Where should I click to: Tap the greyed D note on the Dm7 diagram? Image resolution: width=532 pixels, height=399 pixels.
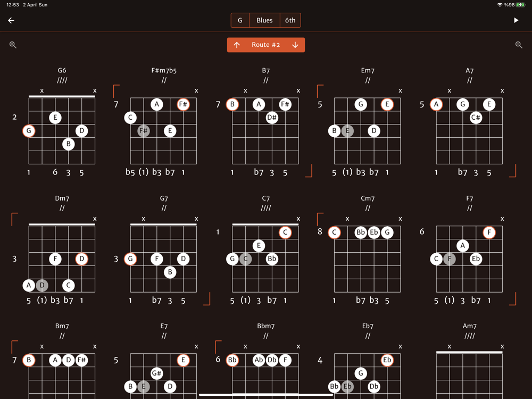tap(42, 285)
